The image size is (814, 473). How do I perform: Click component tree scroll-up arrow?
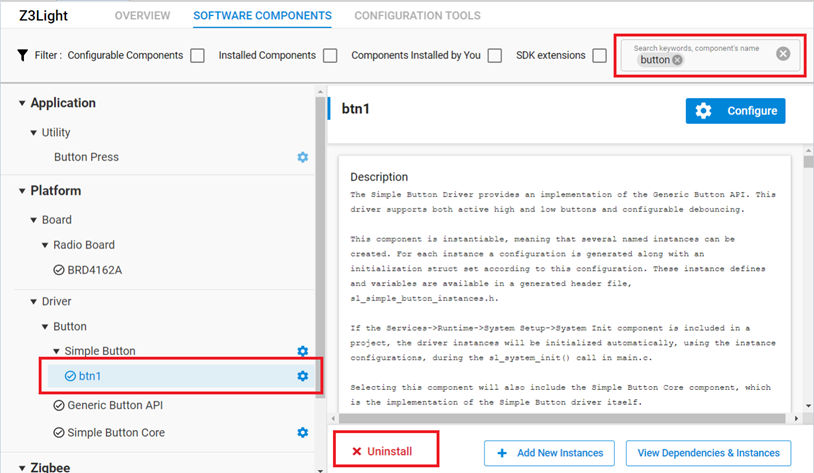click(320, 92)
